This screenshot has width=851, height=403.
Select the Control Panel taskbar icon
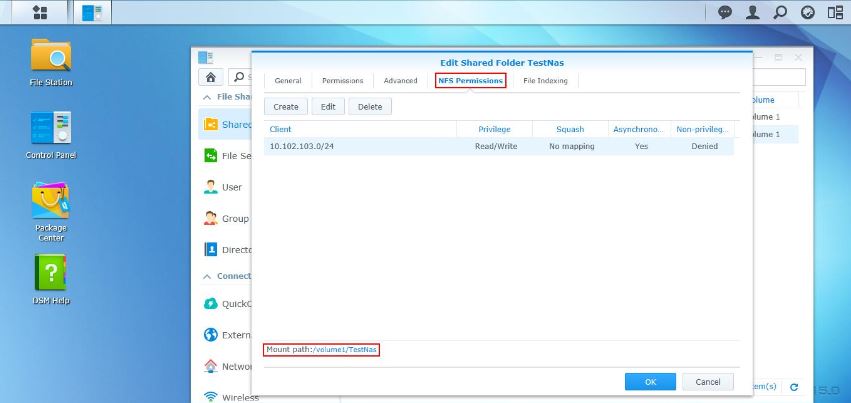point(92,12)
